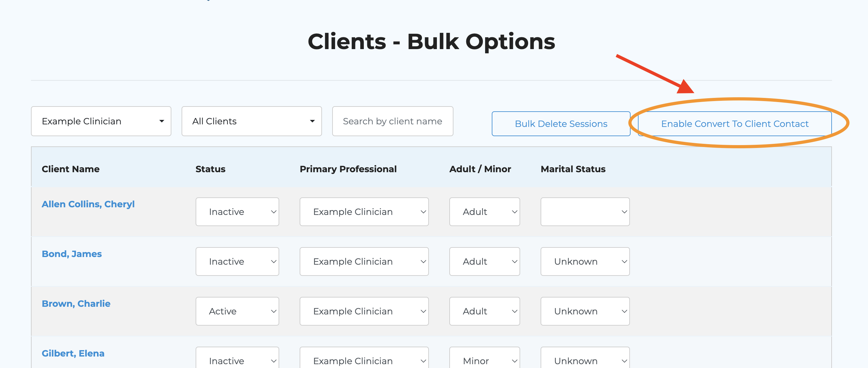Change Cheryl Allen Collins status dropdown
This screenshot has height=368, width=868.
coord(237,212)
